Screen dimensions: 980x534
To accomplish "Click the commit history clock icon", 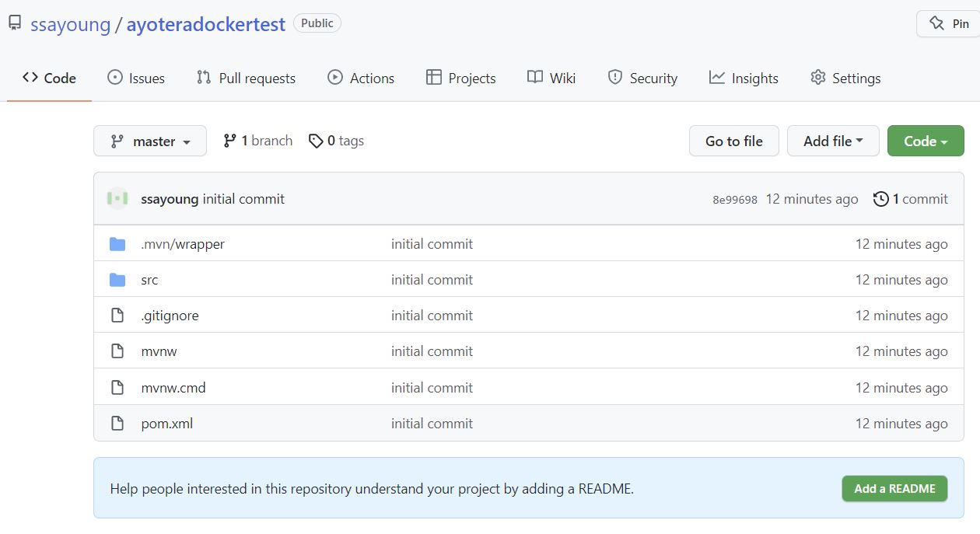I will (881, 199).
